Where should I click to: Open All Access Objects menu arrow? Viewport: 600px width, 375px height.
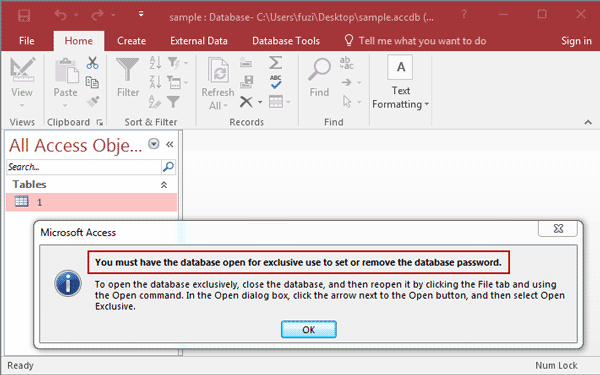153,143
